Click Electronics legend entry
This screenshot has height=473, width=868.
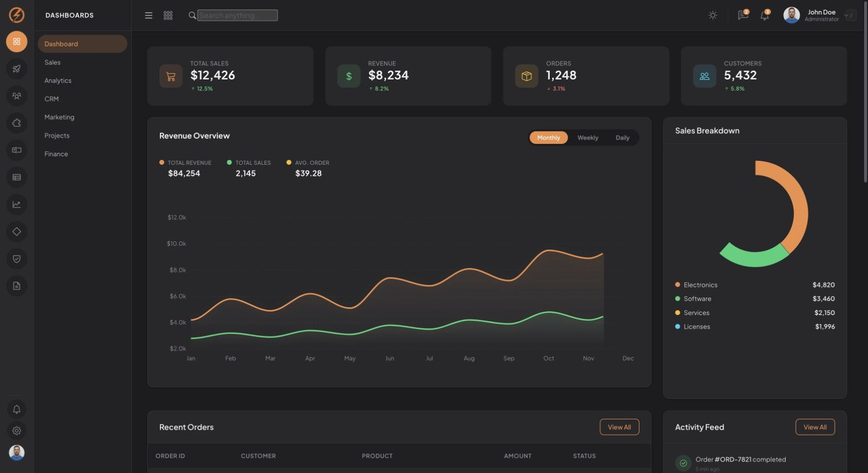point(755,285)
